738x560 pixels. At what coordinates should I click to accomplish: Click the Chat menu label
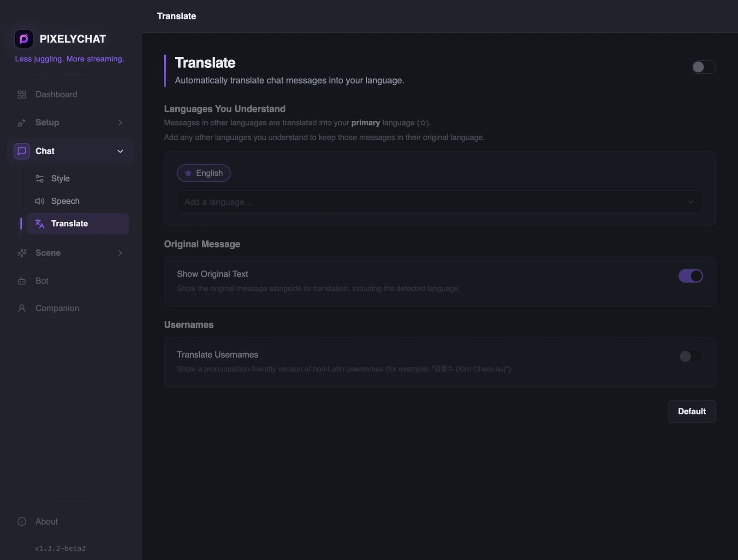click(x=45, y=151)
